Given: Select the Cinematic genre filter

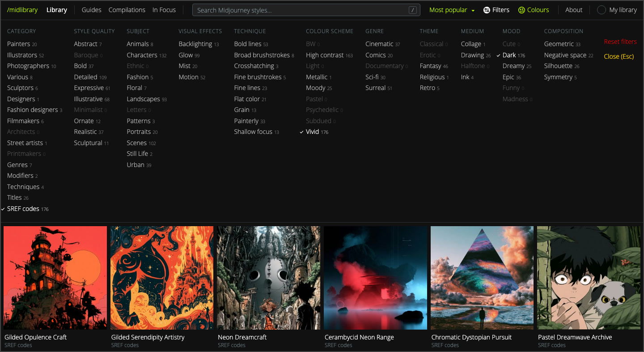Looking at the screenshot, I should tap(383, 44).
